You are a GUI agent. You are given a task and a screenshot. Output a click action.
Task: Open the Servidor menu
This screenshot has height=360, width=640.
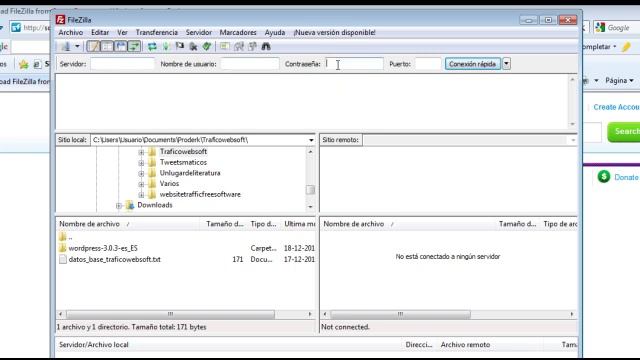(x=199, y=32)
